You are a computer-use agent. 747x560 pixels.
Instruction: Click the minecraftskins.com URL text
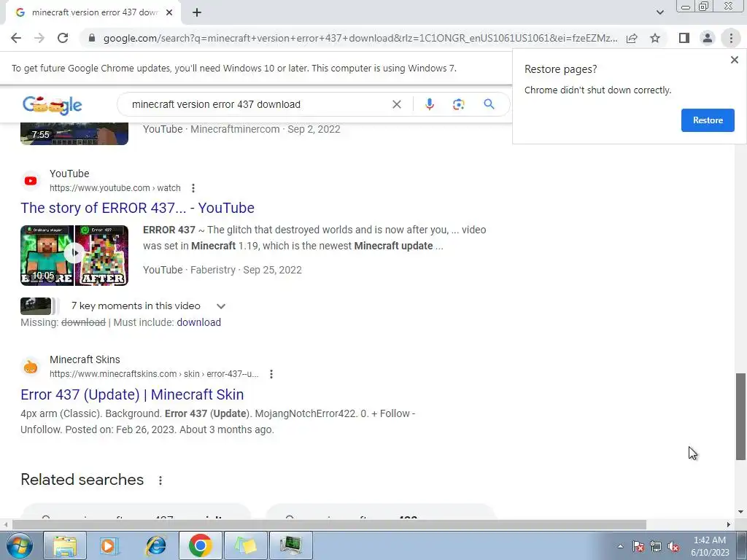154,374
